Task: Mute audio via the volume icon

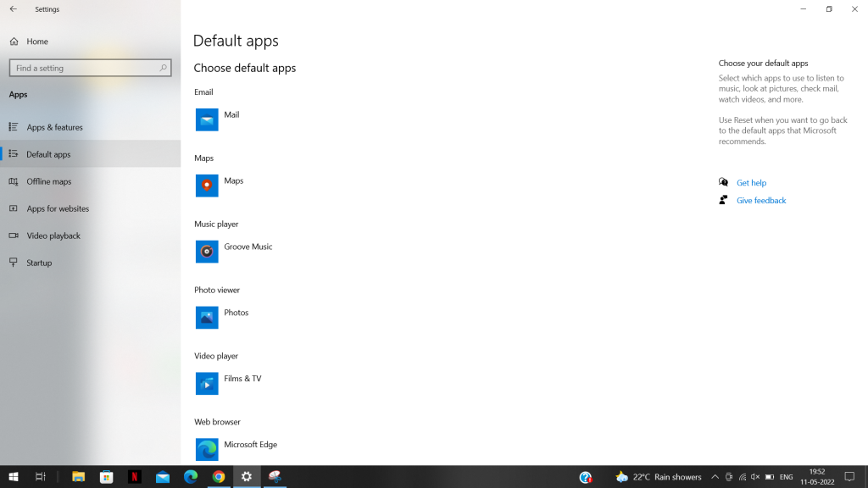Action: [754, 476]
